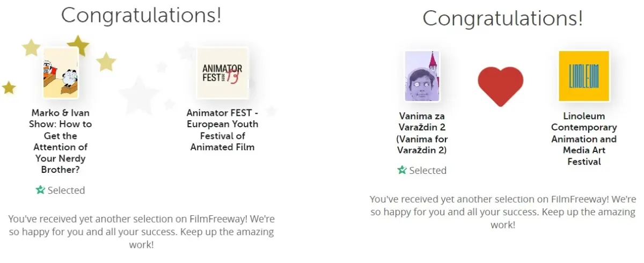Click the small gold star at the far left edge
Viewport: 644px width, 263px height.
tap(9, 87)
